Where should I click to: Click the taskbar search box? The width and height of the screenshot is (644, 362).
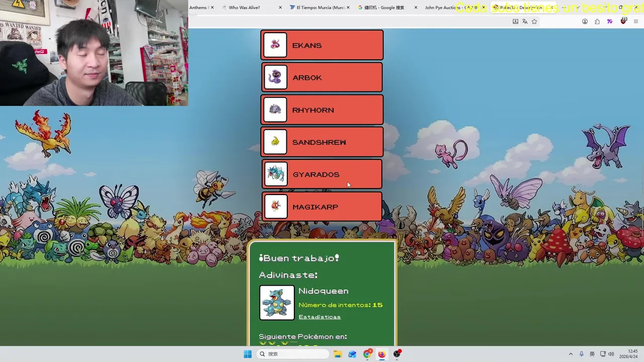point(293,354)
